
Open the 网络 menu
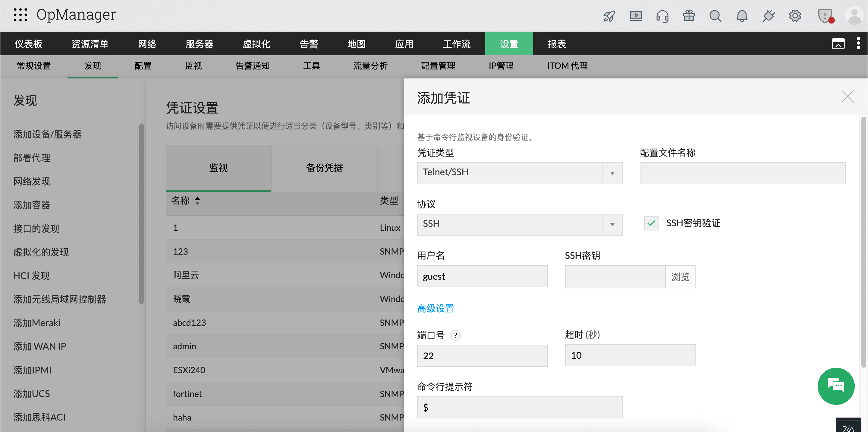tap(147, 44)
